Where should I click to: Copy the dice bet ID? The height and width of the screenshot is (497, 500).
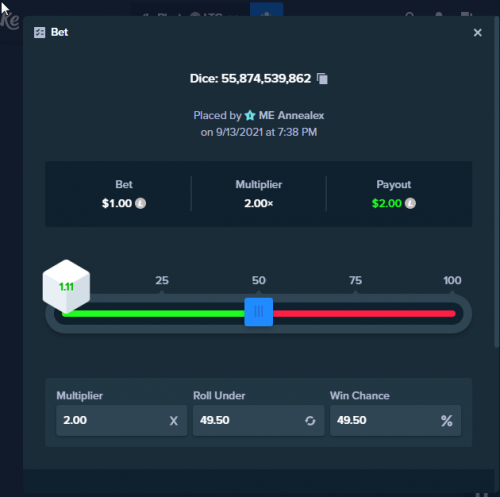point(322,79)
